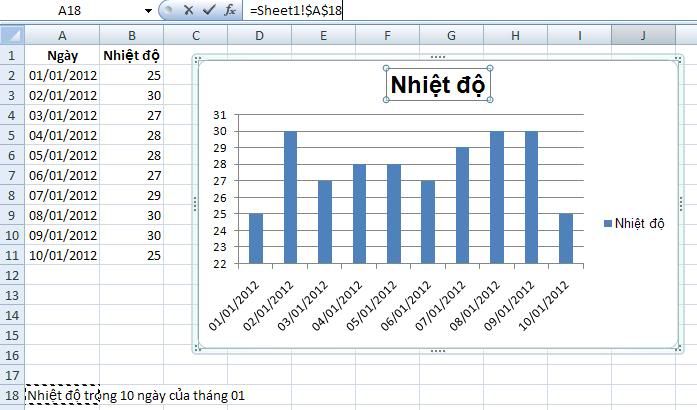Select cell A18 with the caption text
The image size is (697, 410).
pos(62,395)
